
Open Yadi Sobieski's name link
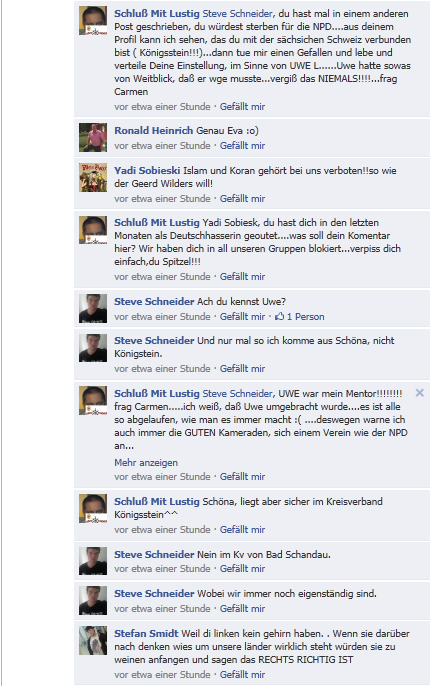147,171
